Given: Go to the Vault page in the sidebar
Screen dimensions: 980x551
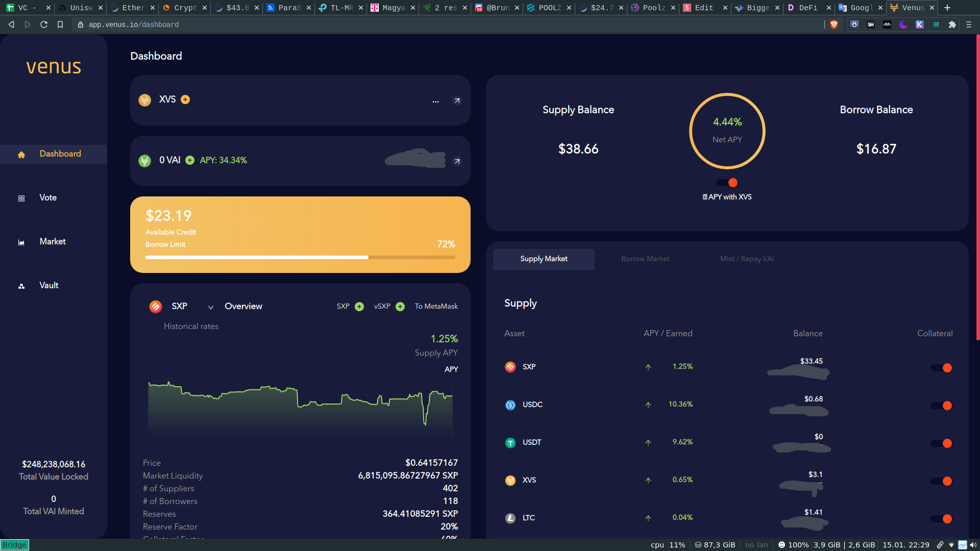Looking at the screenshot, I should pos(48,286).
